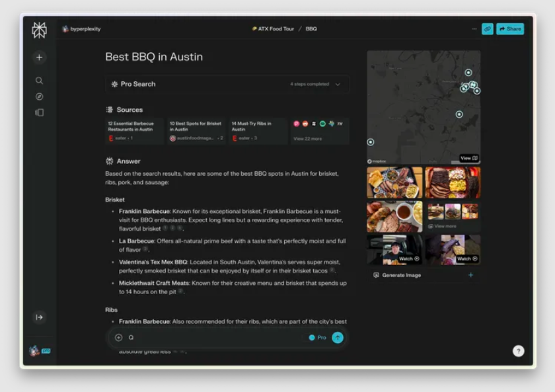Open the three-dot more options menu
The height and width of the screenshot is (392, 555).
pyautogui.click(x=474, y=29)
